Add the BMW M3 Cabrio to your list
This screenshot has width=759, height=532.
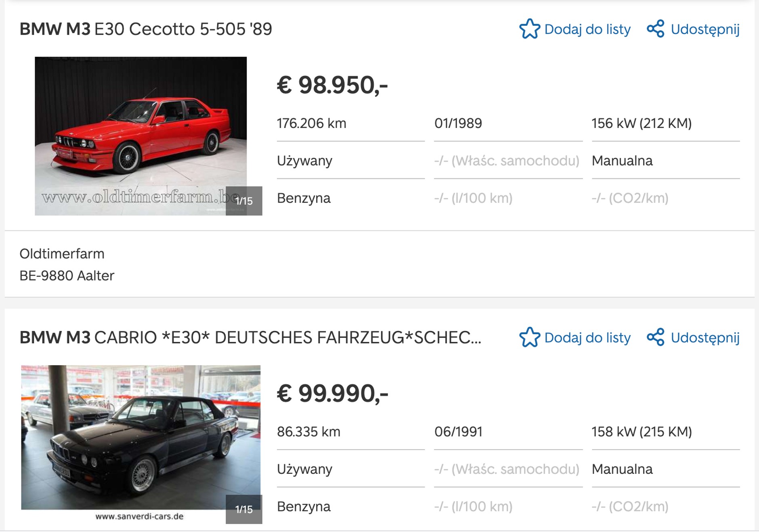pyautogui.click(x=587, y=338)
